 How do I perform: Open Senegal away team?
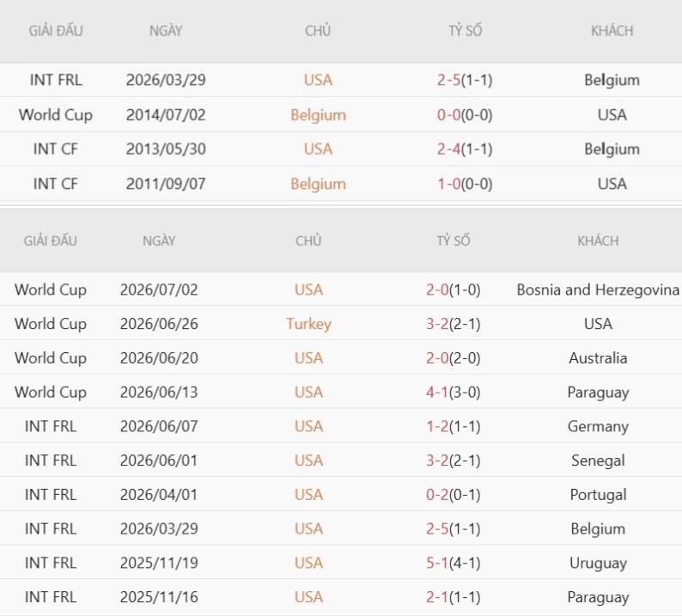pos(598,460)
